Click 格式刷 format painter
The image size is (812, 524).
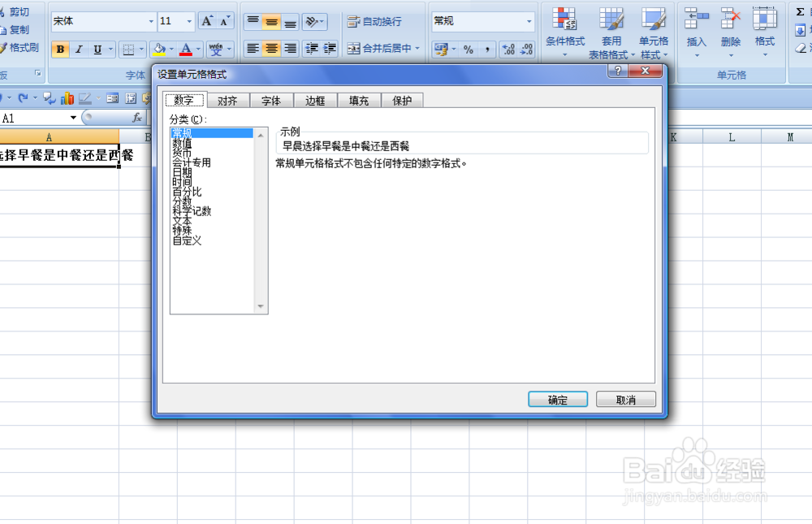click(x=19, y=48)
